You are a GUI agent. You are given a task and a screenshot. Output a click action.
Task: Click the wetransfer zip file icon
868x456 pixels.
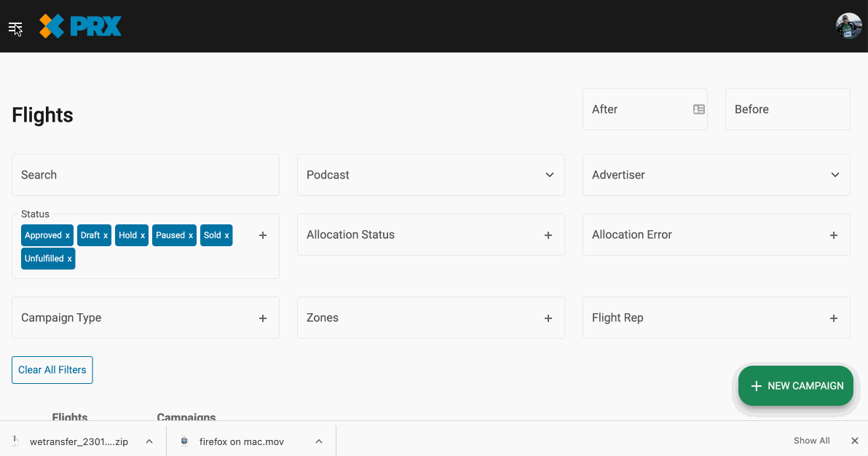(15, 441)
